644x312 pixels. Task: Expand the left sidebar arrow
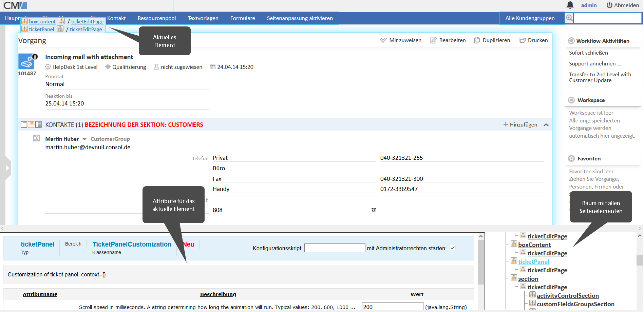click(7, 168)
